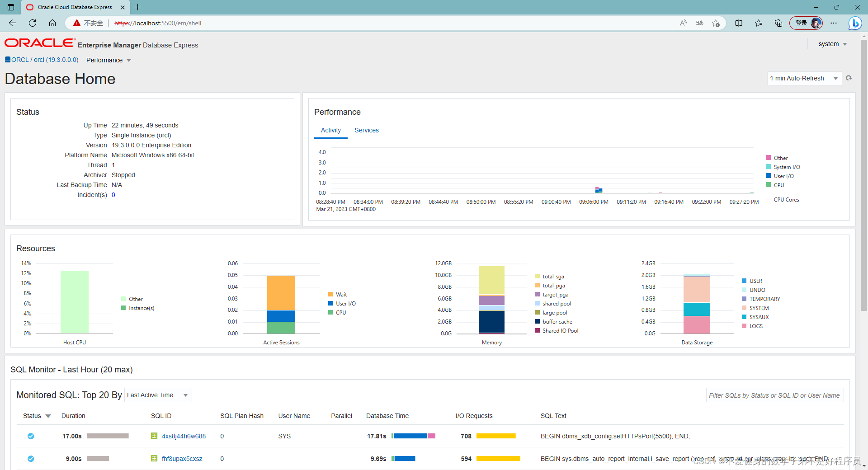Click the SYSAUX legend swatch
The width and height of the screenshot is (868, 470).
[x=744, y=317]
